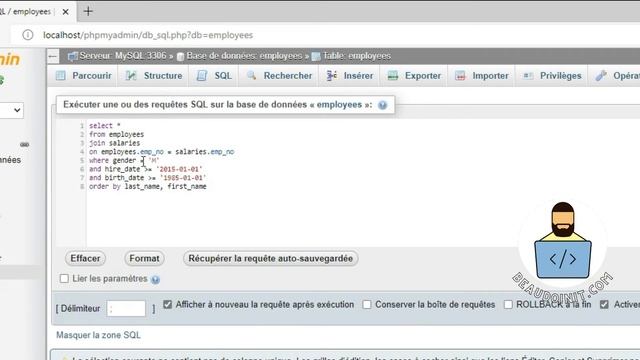The image size is (640, 360).
Task: Open a new browser tab
Action: point(88,11)
